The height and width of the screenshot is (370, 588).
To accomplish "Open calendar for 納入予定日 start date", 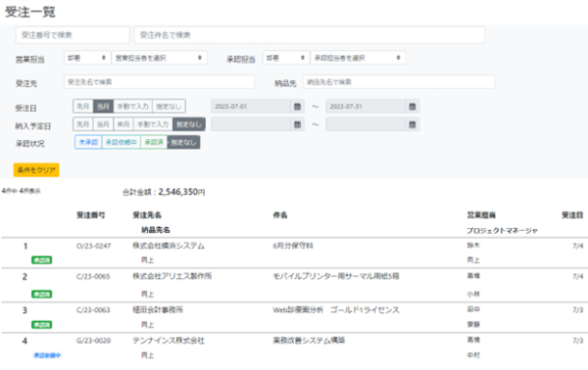I will (x=297, y=124).
